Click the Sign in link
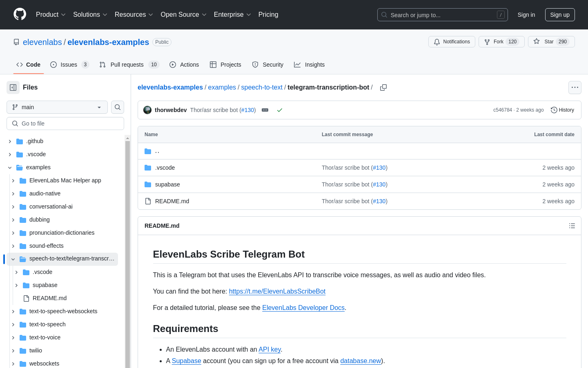Screen dimensions: 588x368 526,15
